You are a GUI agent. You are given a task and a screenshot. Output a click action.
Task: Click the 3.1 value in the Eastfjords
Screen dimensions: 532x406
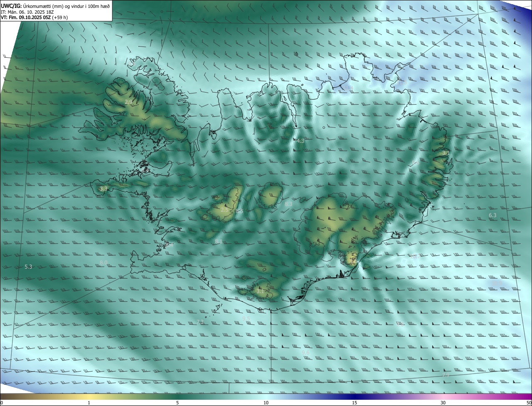[446, 153]
